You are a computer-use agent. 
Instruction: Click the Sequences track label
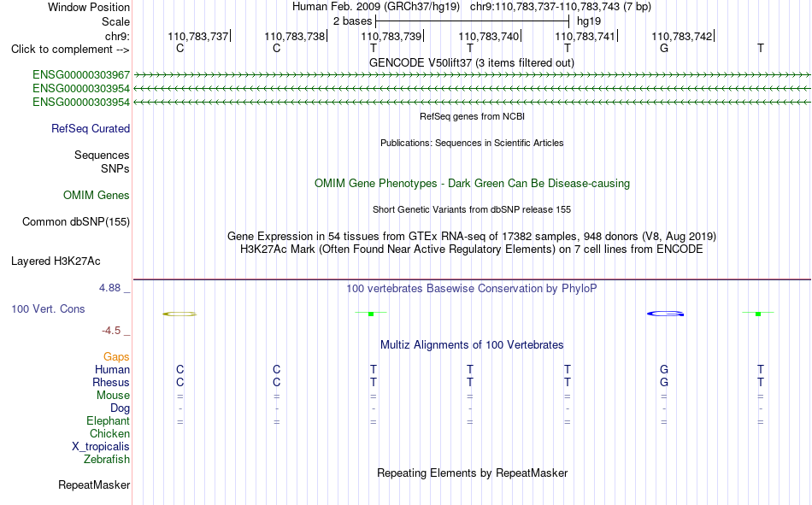[x=102, y=155]
